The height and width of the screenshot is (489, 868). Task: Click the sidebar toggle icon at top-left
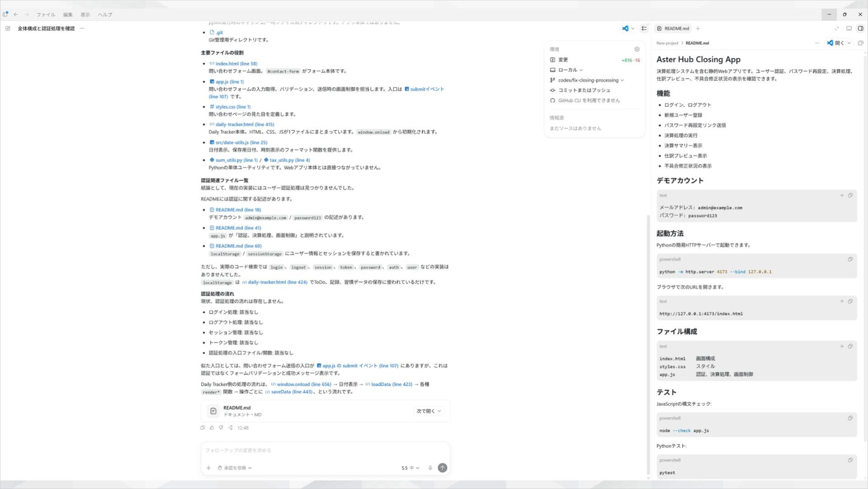[x=5, y=14]
